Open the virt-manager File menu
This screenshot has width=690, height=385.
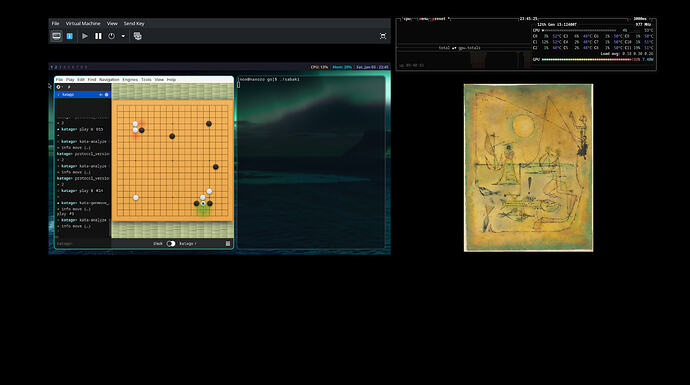pos(55,23)
